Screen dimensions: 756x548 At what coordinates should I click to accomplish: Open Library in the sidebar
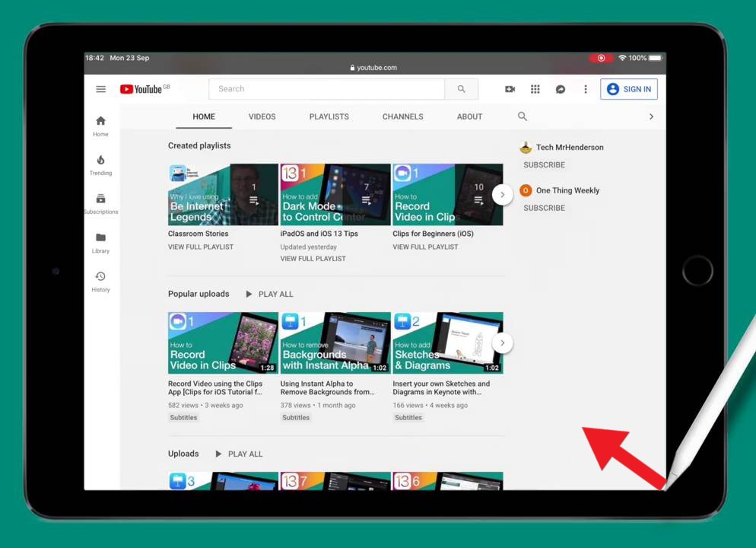[x=100, y=243]
